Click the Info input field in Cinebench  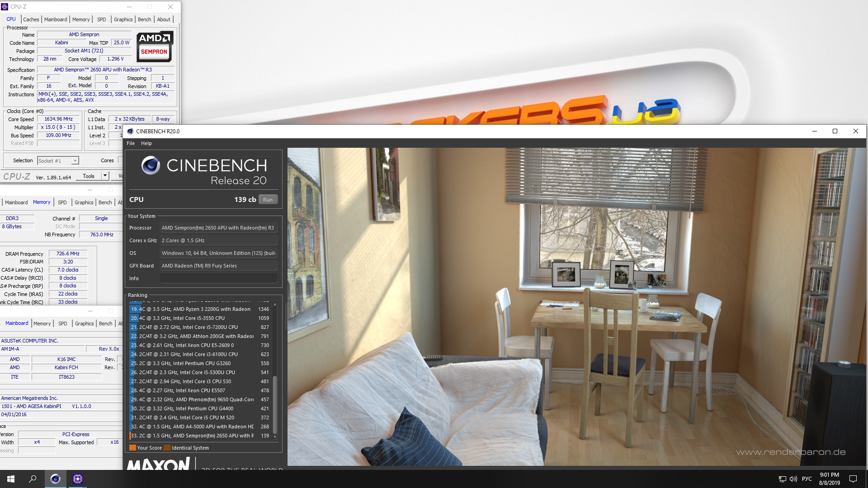coord(218,278)
